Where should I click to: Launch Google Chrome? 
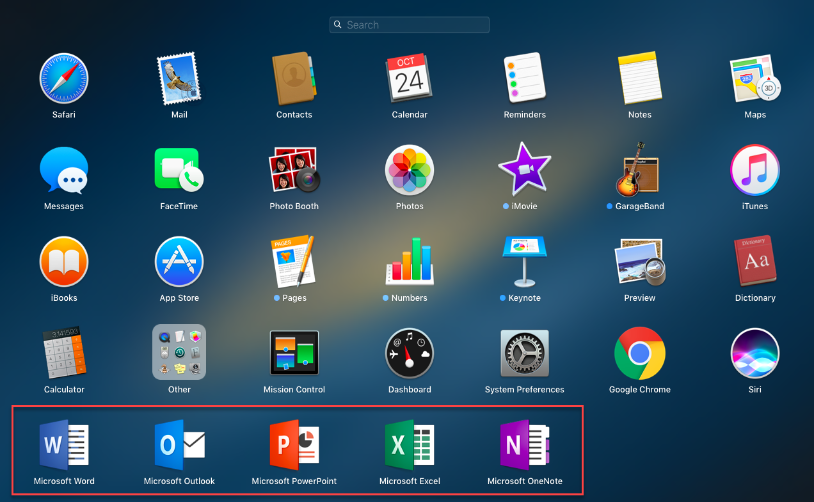point(640,353)
